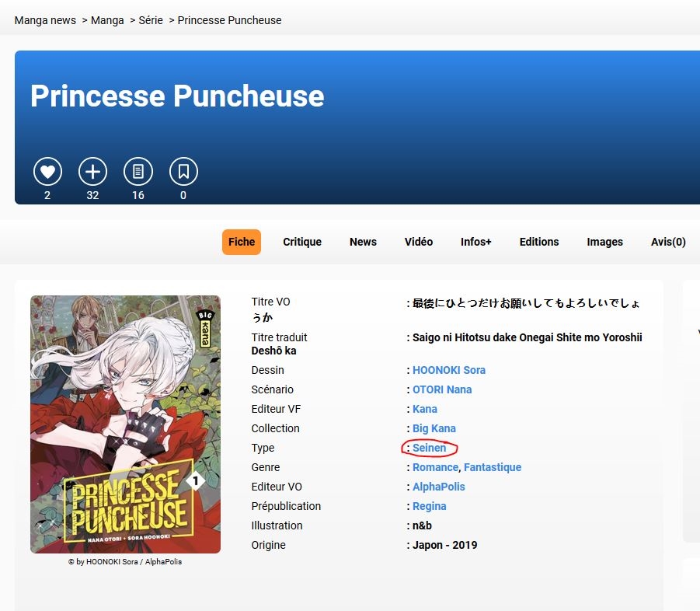The image size is (700, 611).
Task: Open the Fantastique genre link
Action: coord(493,467)
